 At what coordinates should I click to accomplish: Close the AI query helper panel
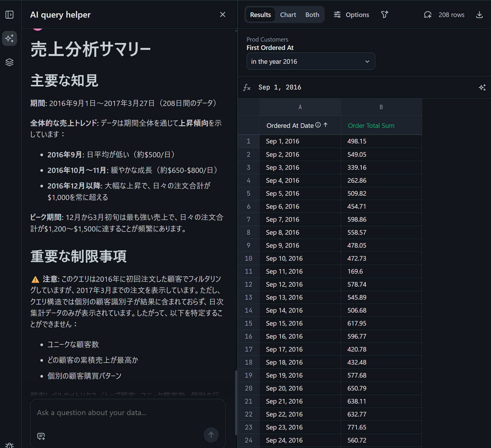coord(222,15)
